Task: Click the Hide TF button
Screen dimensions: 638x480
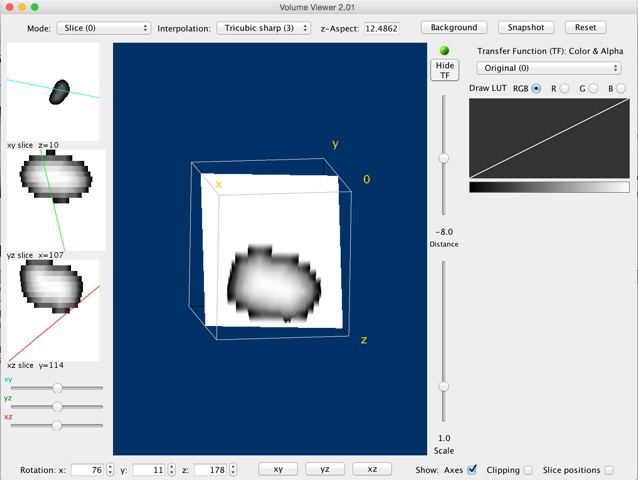Action: (444, 69)
